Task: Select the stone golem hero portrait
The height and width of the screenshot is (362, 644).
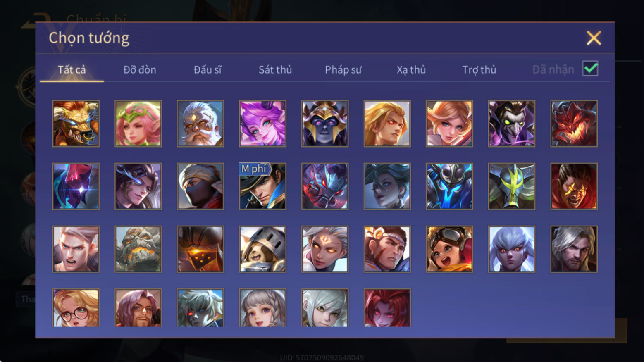Action: click(138, 249)
